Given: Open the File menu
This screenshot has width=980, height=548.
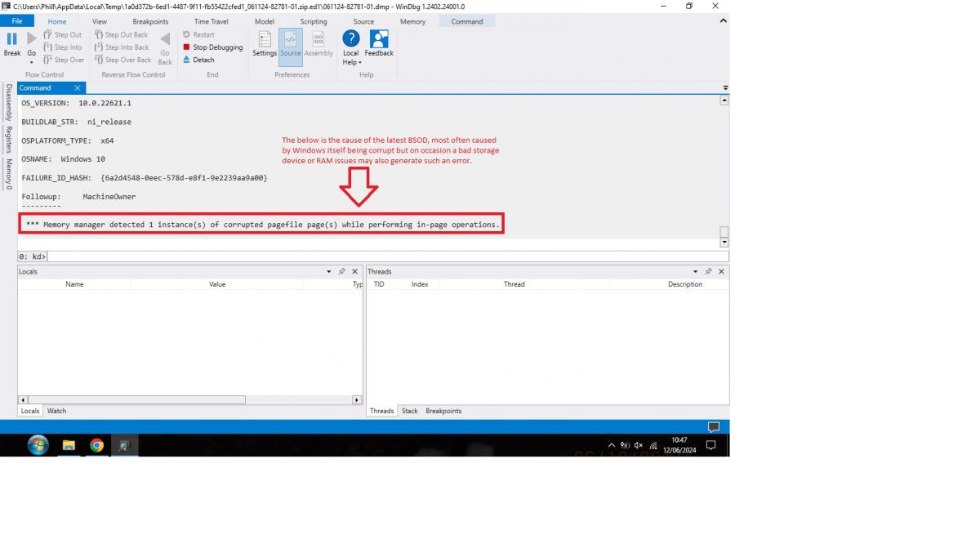Looking at the screenshot, I should click(x=17, y=21).
